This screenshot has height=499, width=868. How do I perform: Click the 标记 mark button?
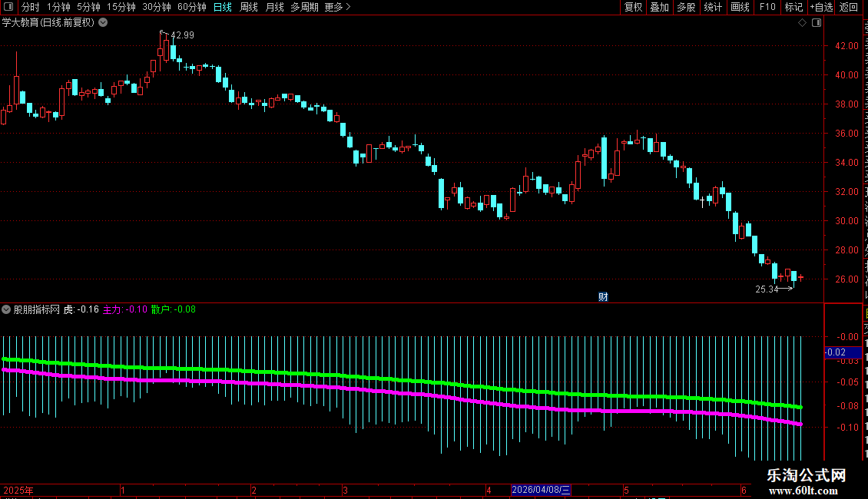click(x=793, y=7)
